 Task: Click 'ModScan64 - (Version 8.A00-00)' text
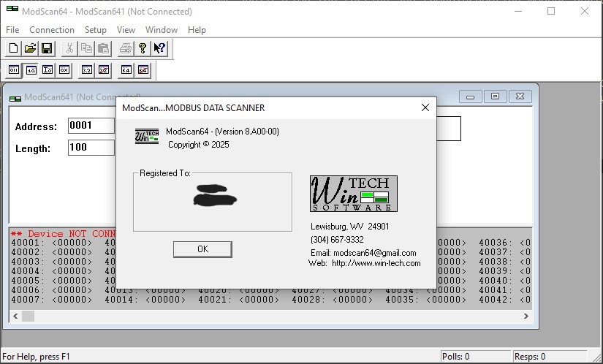pyautogui.click(x=222, y=132)
